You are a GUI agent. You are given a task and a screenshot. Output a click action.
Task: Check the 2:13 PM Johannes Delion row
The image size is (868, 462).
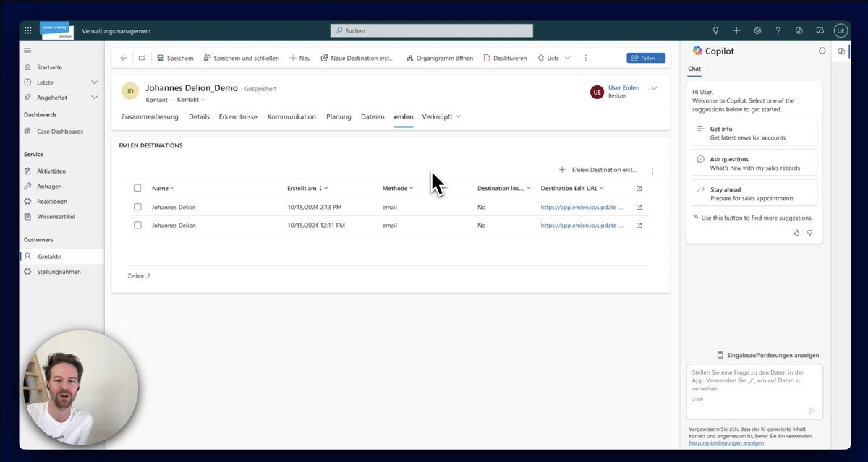pyautogui.click(x=137, y=207)
